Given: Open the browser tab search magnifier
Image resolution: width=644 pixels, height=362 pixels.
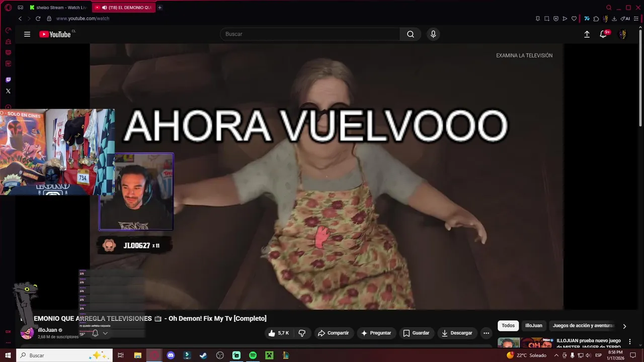Looking at the screenshot, I should (609, 8).
